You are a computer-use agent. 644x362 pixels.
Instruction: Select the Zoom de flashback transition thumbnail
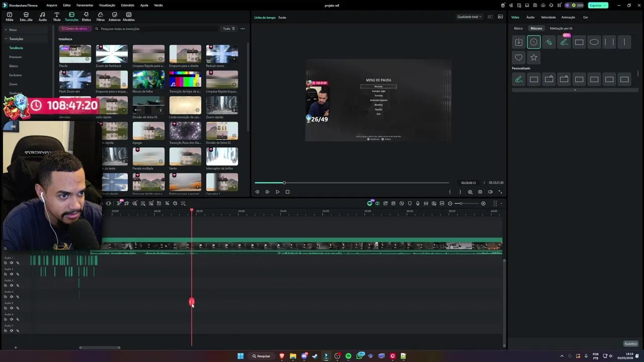coord(112,54)
